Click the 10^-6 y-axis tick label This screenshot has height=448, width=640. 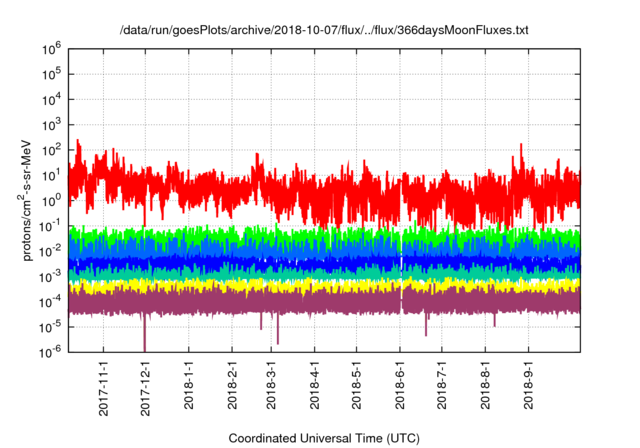(51, 351)
